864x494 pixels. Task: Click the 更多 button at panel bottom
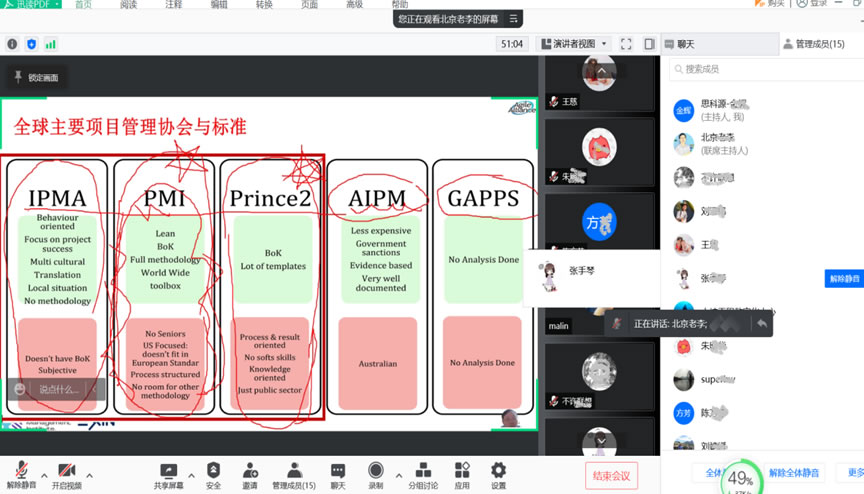[855, 473]
